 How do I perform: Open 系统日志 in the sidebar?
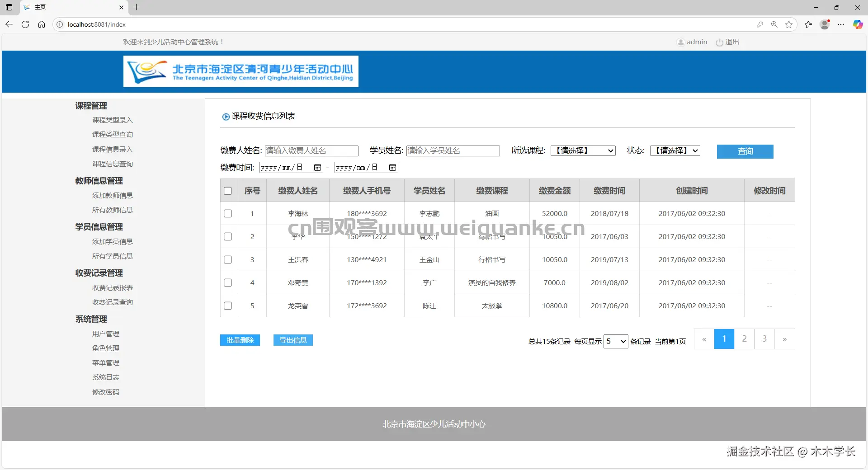click(106, 377)
